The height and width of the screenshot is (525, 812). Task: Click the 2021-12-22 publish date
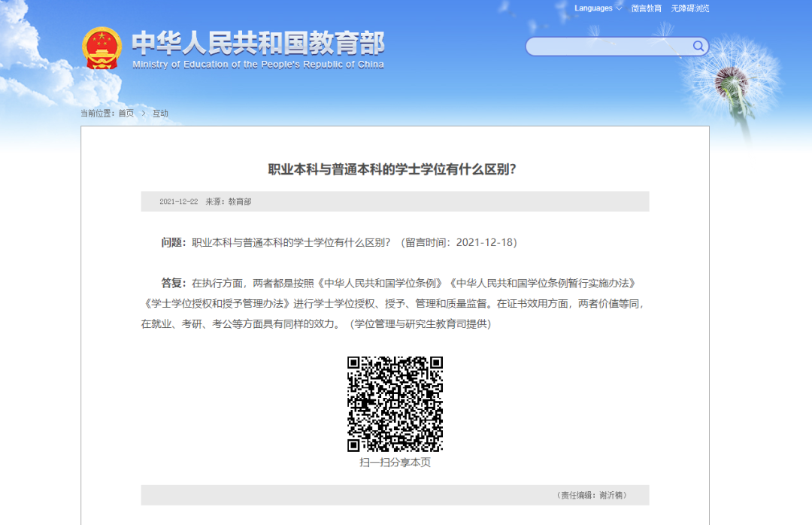(x=178, y=202)
